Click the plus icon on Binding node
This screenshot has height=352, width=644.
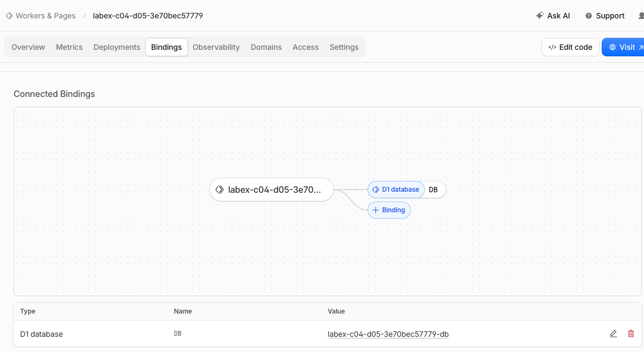click(375, 210)
